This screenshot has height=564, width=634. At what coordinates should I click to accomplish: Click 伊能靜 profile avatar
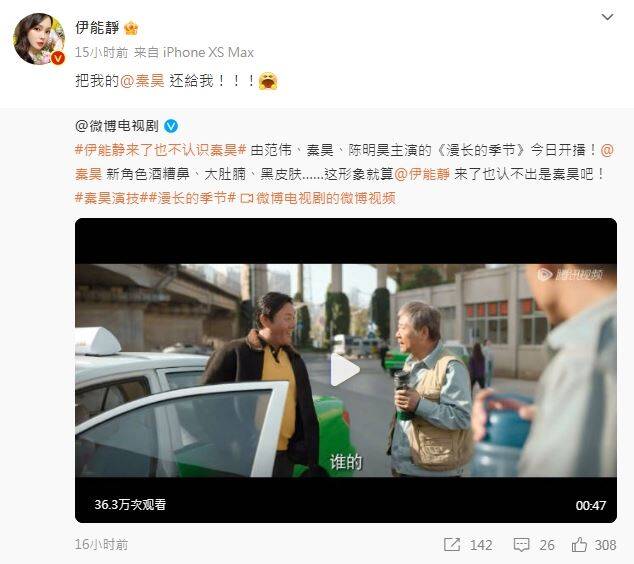[39, 39]
